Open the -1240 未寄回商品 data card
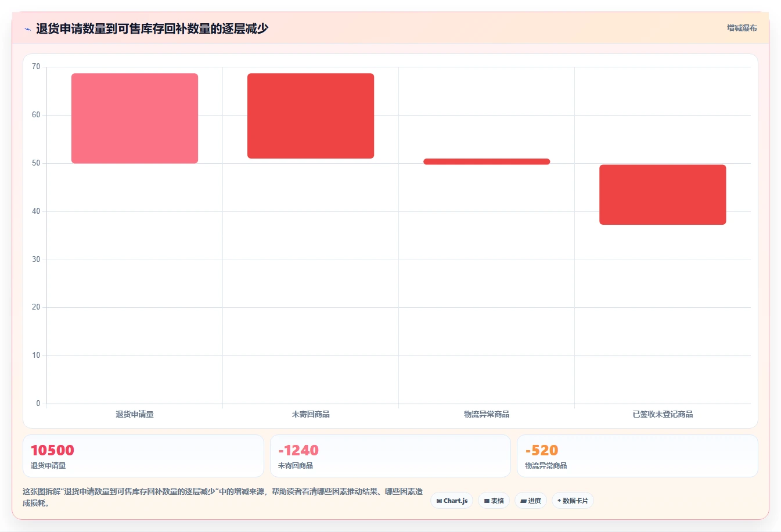The width and height of the screenshot is (781, 532). click(390, 456)
